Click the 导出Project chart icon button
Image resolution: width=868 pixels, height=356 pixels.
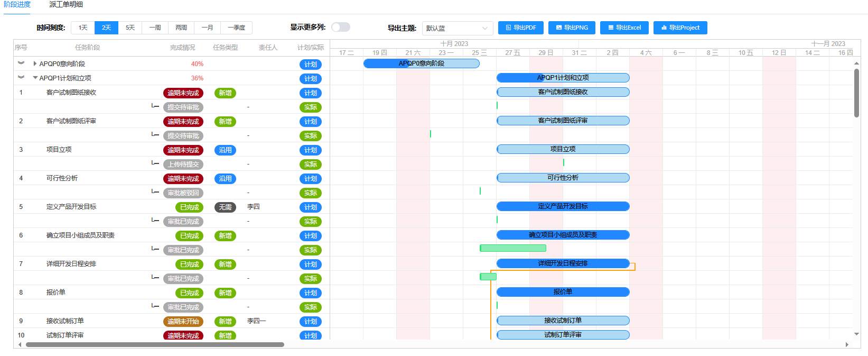[680, 28]
